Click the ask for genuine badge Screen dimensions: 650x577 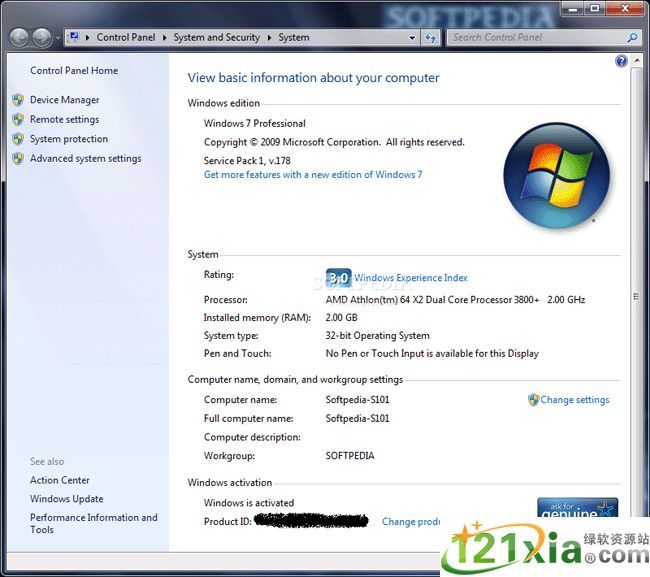tap(577, 507)
